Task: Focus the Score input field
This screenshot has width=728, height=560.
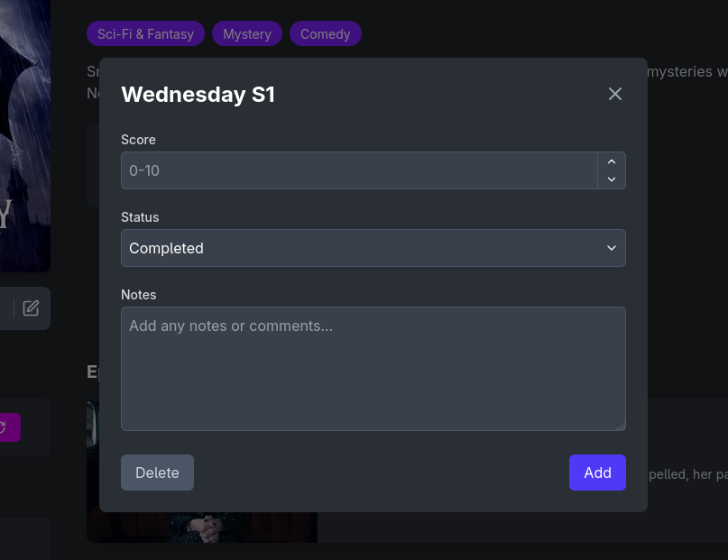Action: click(x=359, y=170)
